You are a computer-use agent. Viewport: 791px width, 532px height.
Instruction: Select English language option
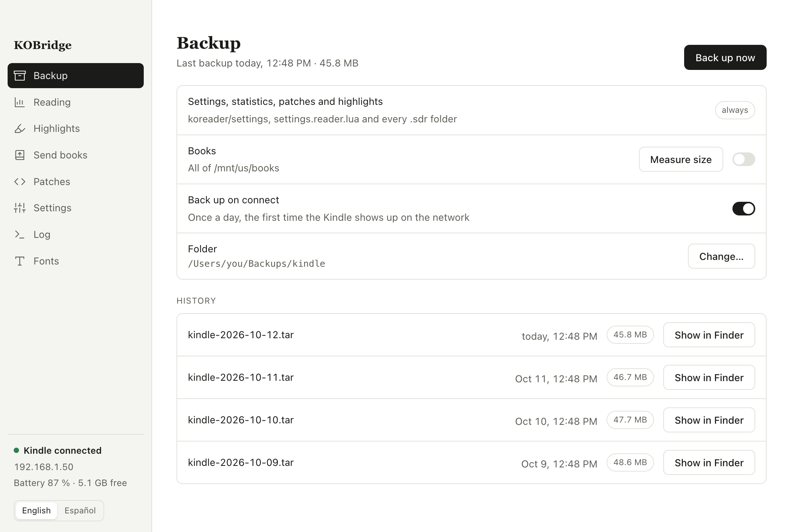click(37, 510)
